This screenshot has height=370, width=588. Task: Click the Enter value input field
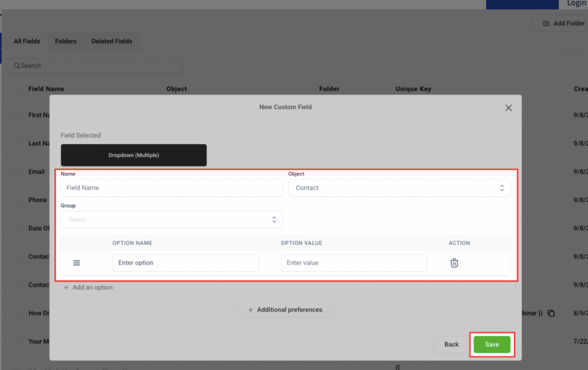354,263
